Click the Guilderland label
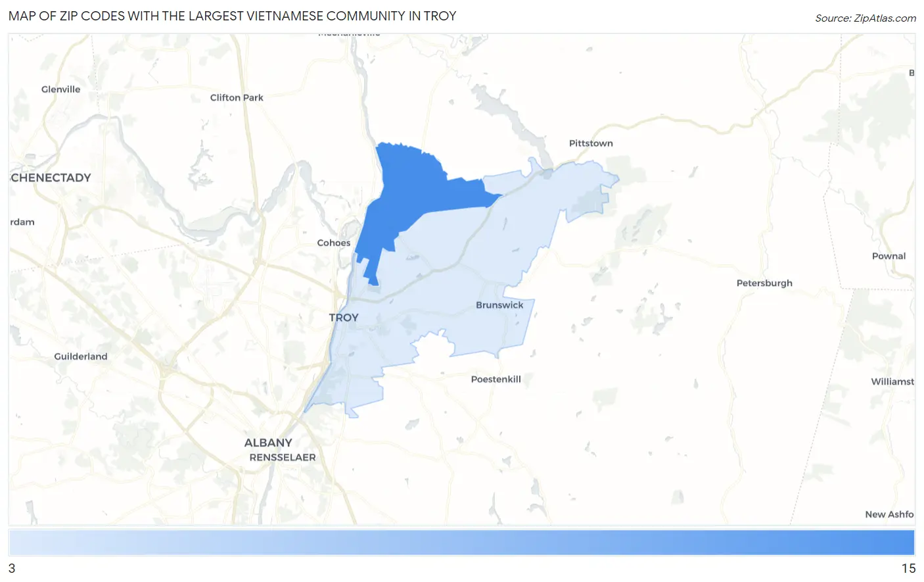Screen dimensions: 924x582 coord(81,356)
